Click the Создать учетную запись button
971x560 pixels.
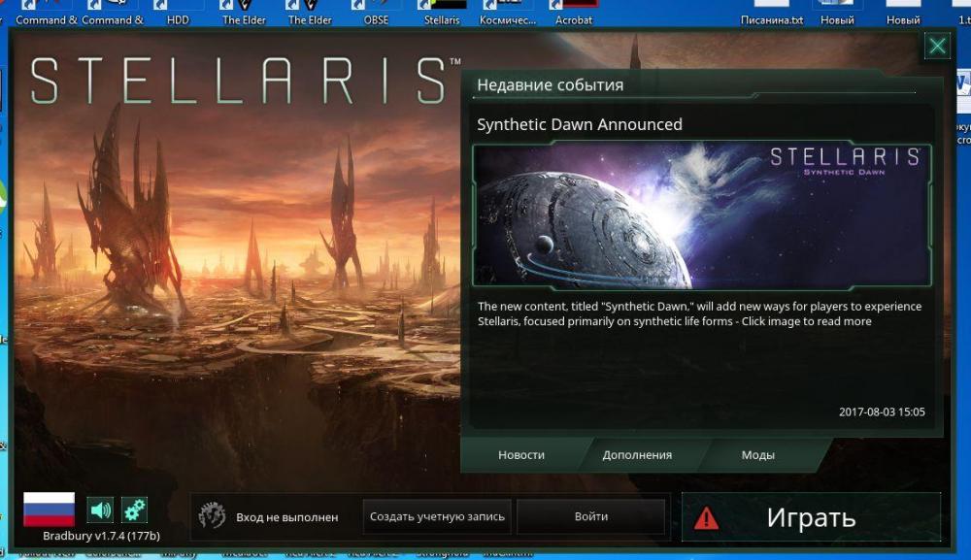[x=437, y=516]
